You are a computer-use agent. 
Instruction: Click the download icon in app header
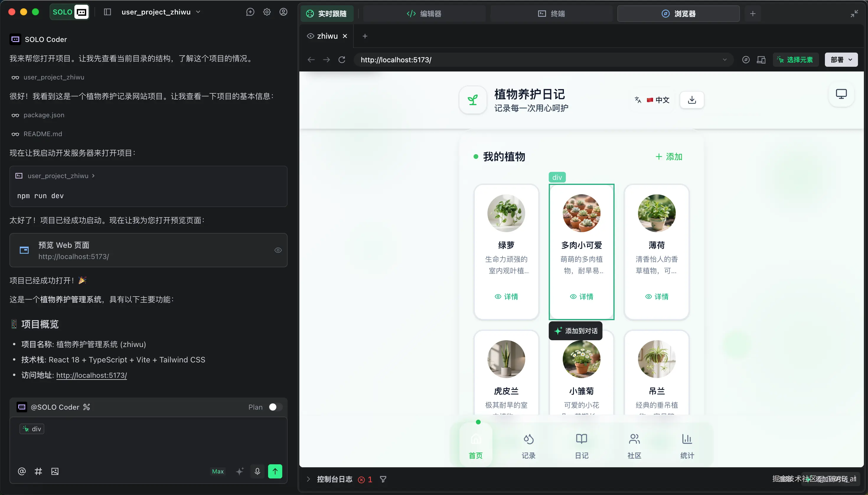coord(692,100)
